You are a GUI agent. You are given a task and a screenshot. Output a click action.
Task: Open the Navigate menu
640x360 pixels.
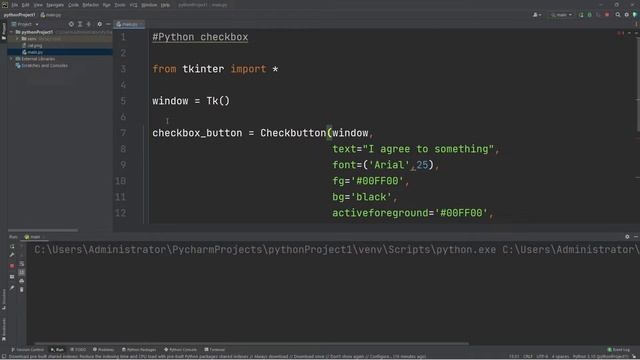55,5
